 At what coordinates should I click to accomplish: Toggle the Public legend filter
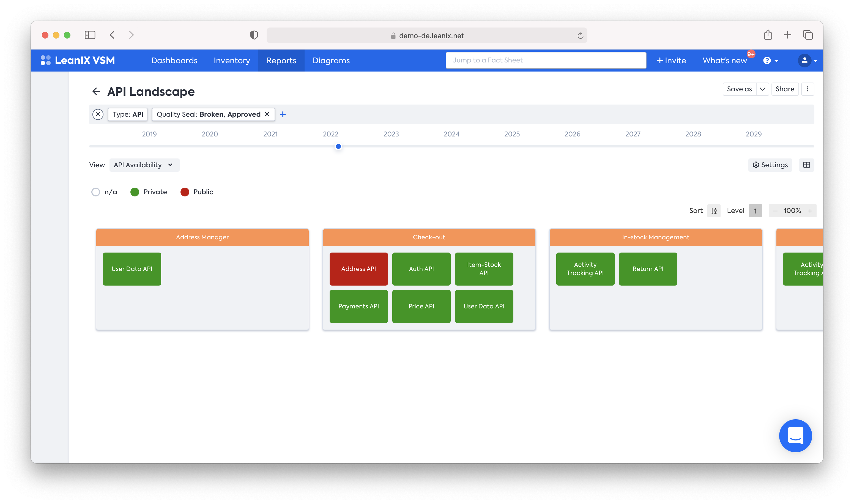[x=185, y=192]
